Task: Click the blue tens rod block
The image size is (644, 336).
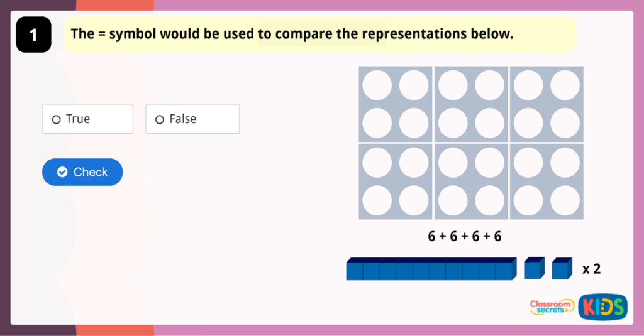Action: [x=431, y=269]
